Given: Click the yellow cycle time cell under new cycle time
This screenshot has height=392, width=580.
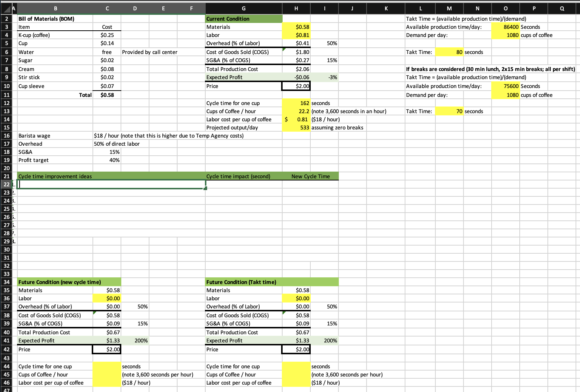Looking at the screenshot, I should pos(107,366).
